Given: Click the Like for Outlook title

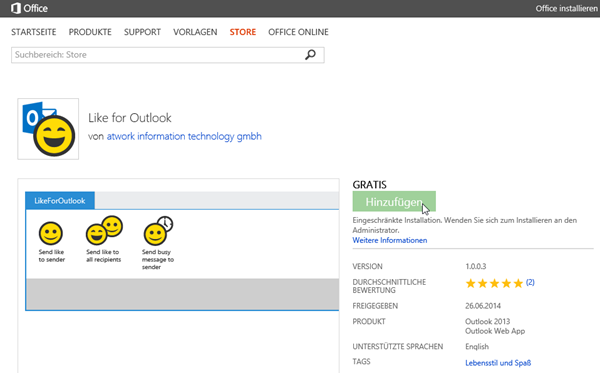Looking at the screenshot, I should 130,118.
